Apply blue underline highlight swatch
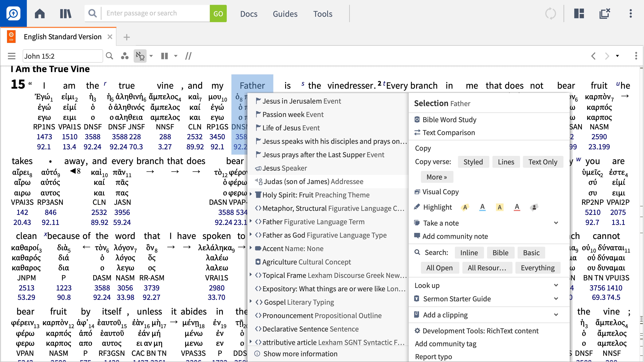644x362 pixels. pyautogui.click(x=482, y=207)
